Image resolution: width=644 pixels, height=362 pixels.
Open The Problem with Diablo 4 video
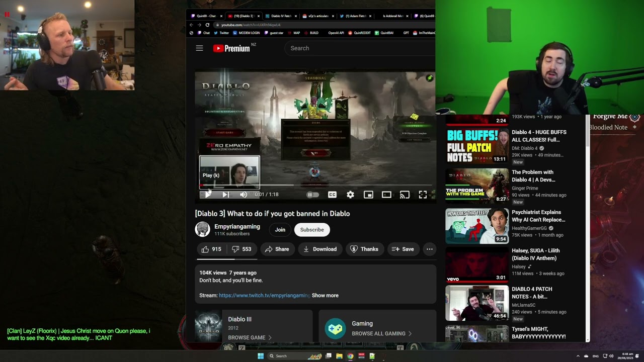tap(533, 176)
